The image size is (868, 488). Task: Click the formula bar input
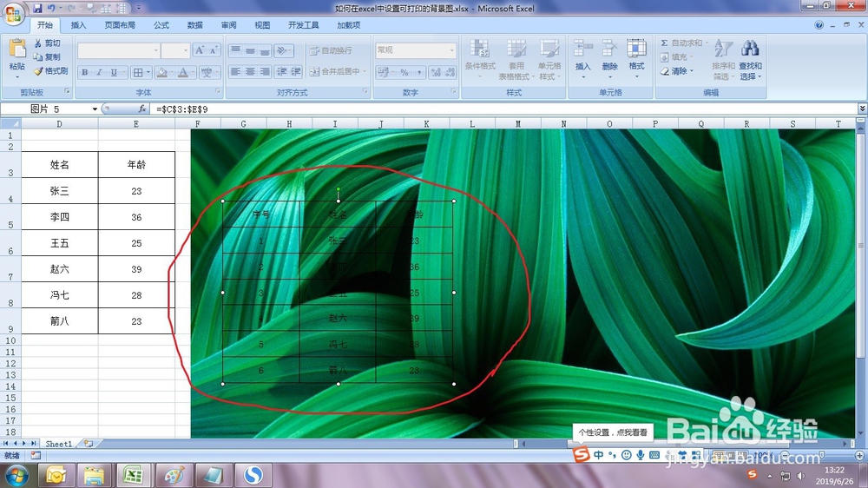click(x=503, y=109)
